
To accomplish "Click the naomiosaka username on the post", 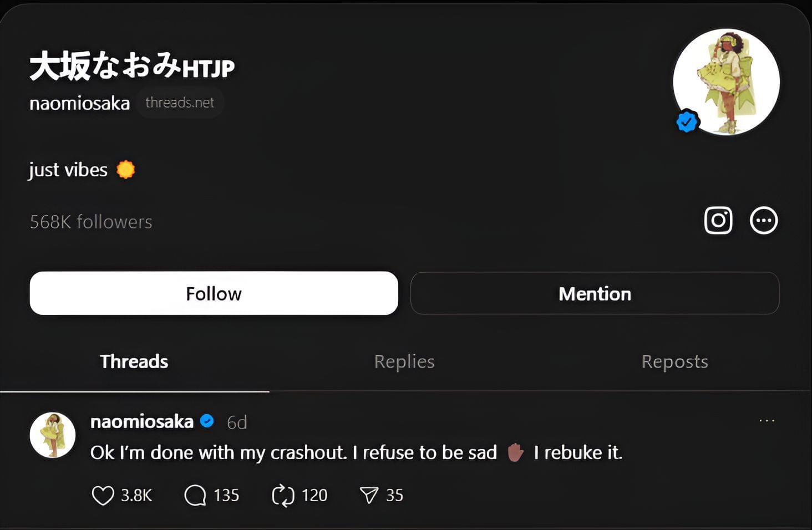I will point(142,422).
